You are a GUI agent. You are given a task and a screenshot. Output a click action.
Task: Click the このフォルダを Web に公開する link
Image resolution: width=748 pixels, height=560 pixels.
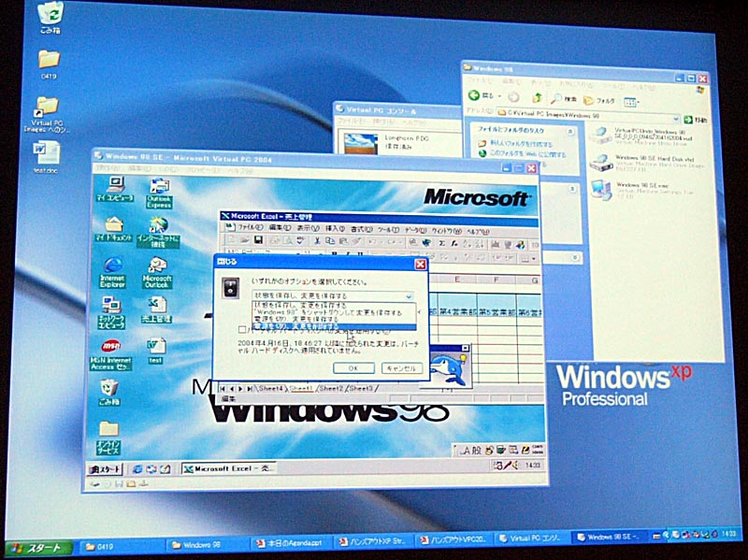tap(527, 154)
